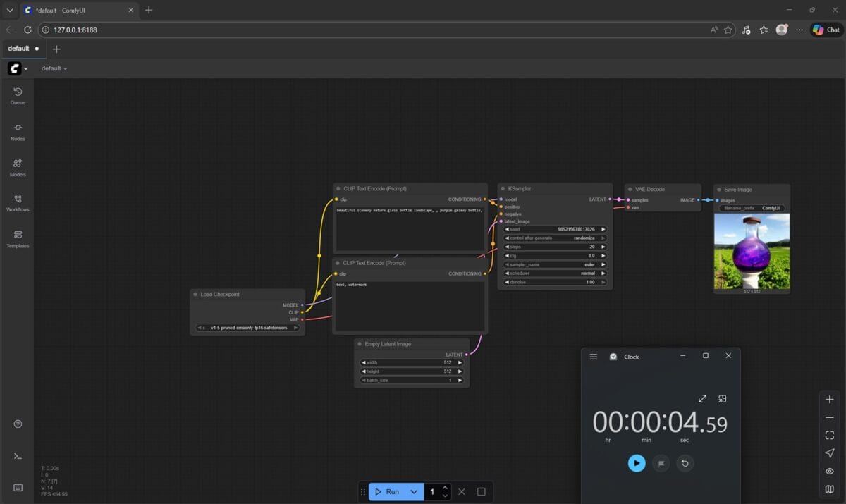
Task: Start the Clock stopwatch play button
Action: pyautogui.click(x=637, y=463)
